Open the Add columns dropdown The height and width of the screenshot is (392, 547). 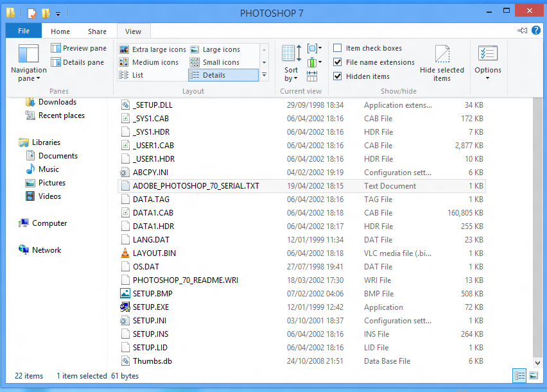point(315,62)
